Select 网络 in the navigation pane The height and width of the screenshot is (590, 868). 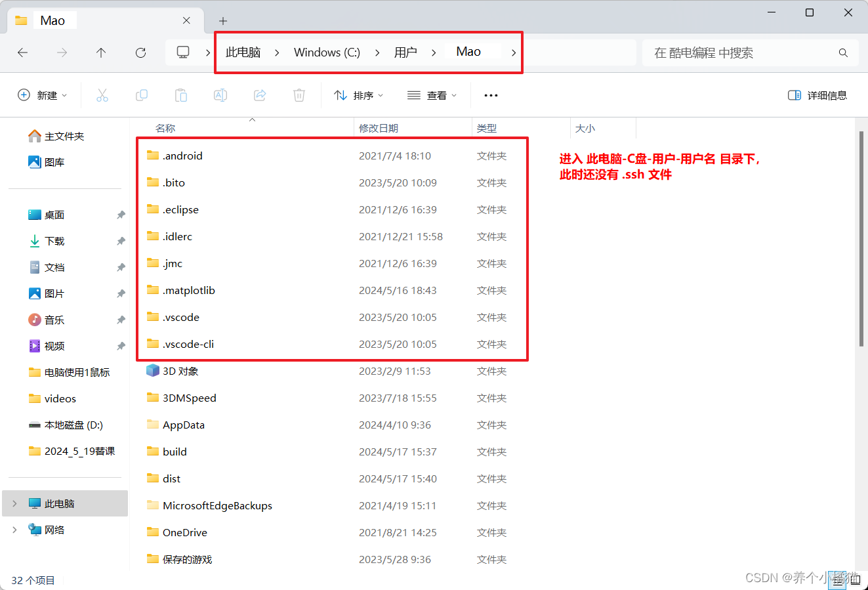(47, 530)
